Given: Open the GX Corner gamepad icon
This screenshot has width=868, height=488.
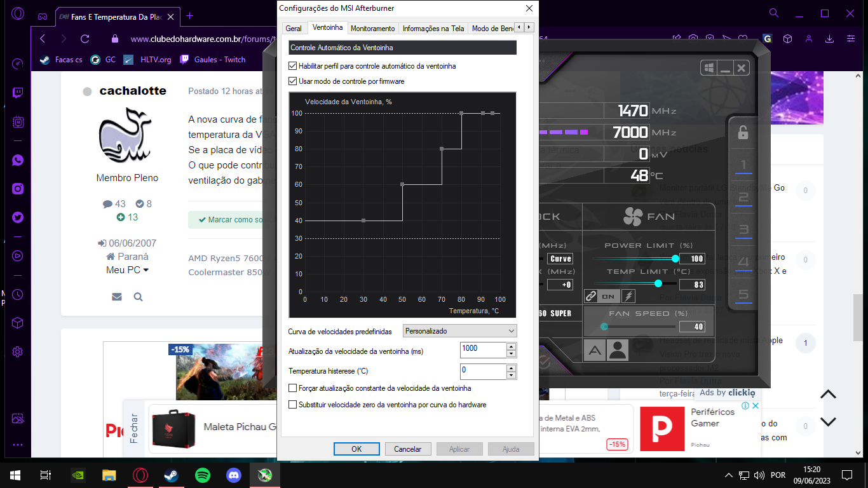Looking at the screenshot, I should [42, 16].
